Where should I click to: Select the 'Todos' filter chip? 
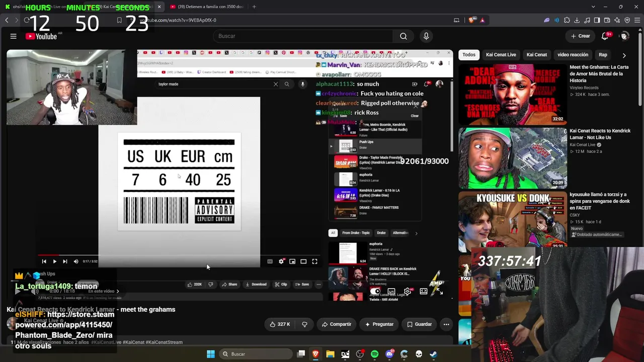[469, 55]
